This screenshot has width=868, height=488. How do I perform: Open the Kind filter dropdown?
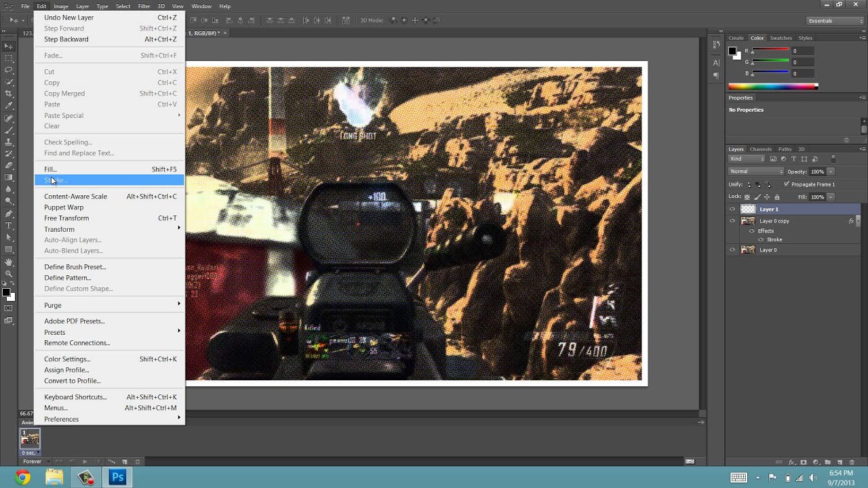747,159
